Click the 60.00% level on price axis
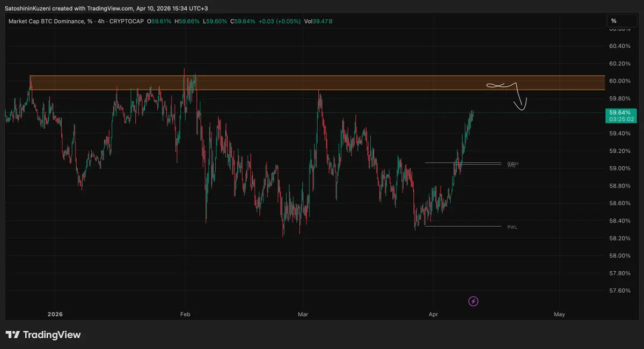Viewport: 644px width, 349px height. pos(619,81)
